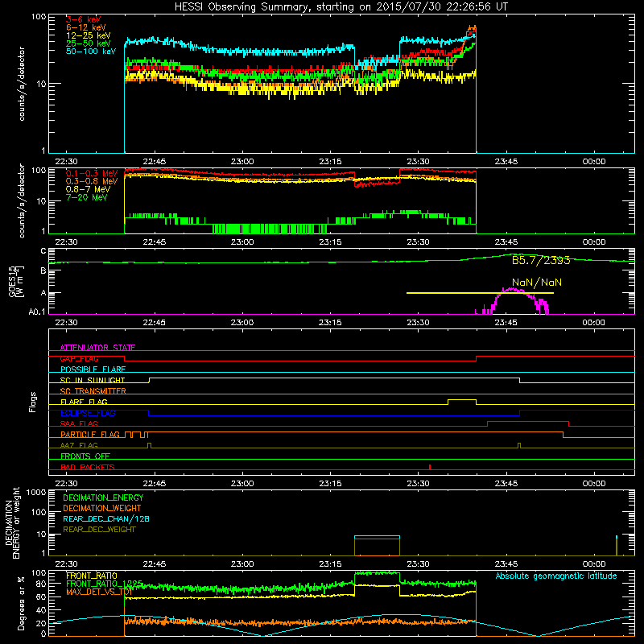Click the red BAD_PACKETS tick mark
The width and height of the screenshot is (644, 644).
click(x=430, y=467)
